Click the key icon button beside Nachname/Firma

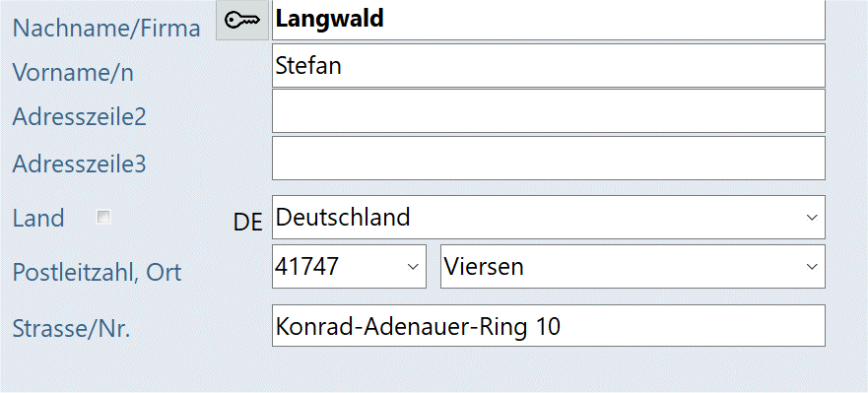[242, 21]
